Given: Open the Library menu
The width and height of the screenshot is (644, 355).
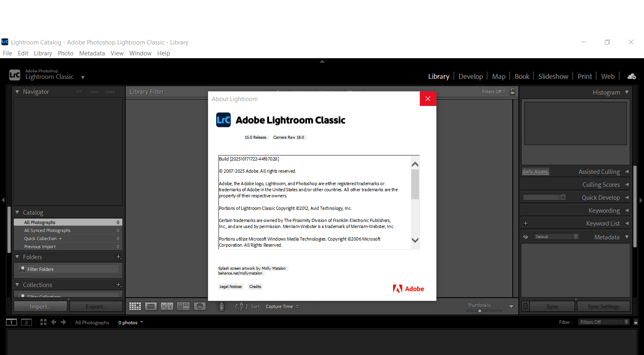Looking at the screenshot, I should [x=43, y=53].
